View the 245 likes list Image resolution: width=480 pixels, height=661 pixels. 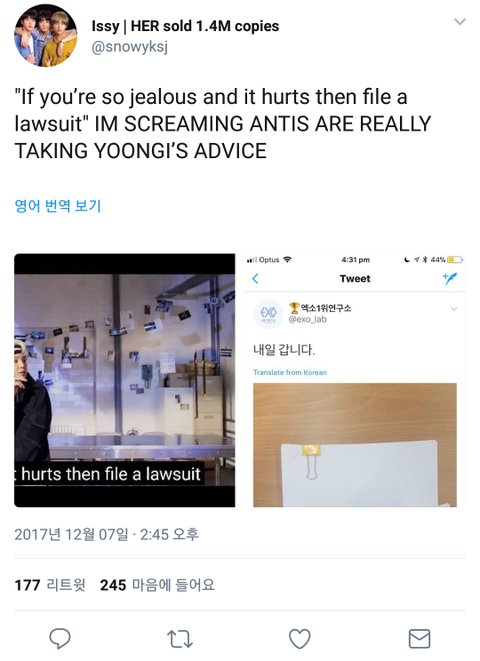[157, 585]
